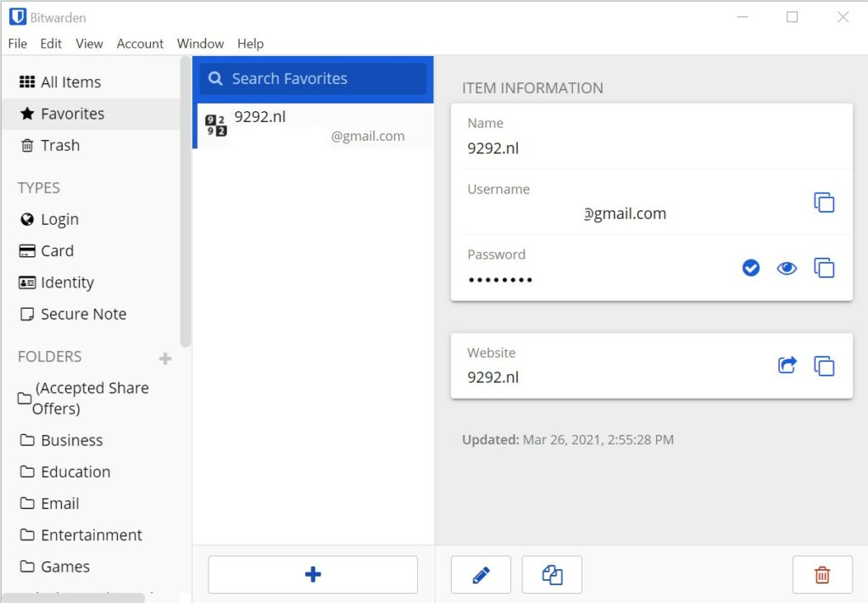Click the Bitwarden shield logo
The height and width of the screenshot is (603, 868).
coord(18,17)
